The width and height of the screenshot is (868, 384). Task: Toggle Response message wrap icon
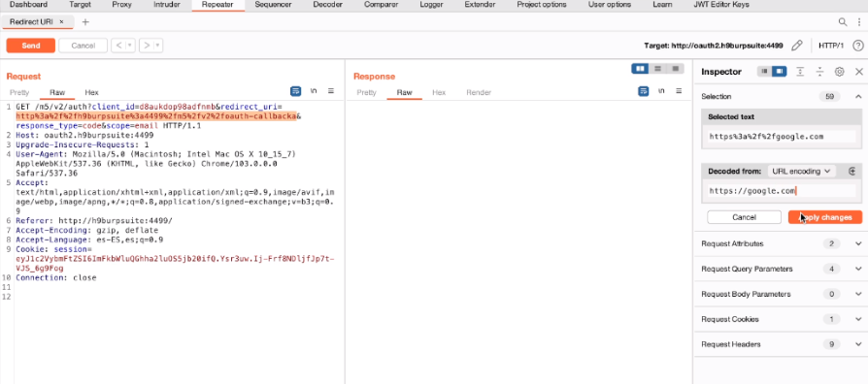coord(644,91)
